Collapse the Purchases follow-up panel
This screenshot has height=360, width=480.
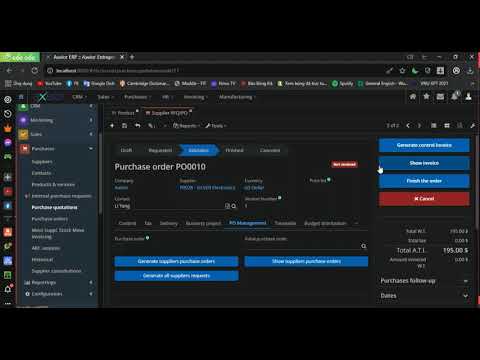tap(465, 281)
